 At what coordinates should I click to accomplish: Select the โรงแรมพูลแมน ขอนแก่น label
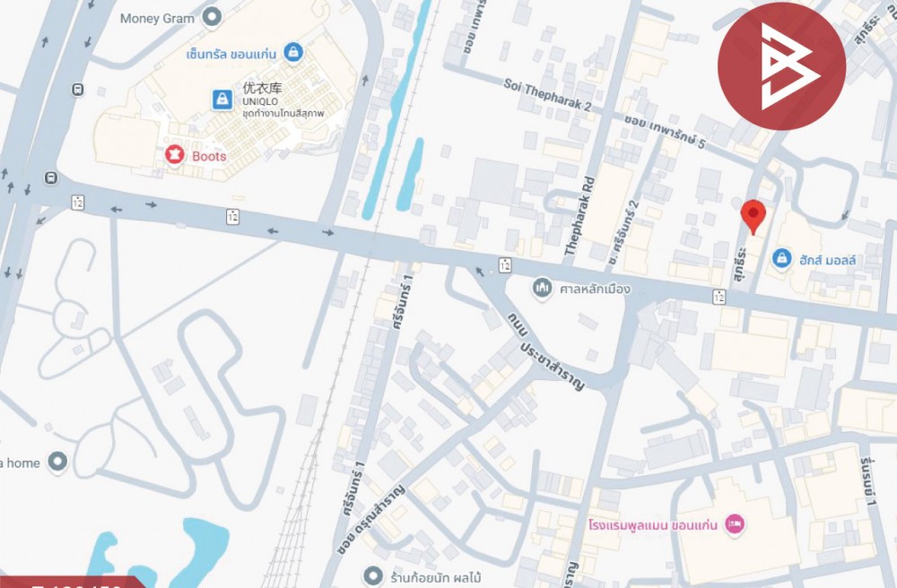pos(652,524)
